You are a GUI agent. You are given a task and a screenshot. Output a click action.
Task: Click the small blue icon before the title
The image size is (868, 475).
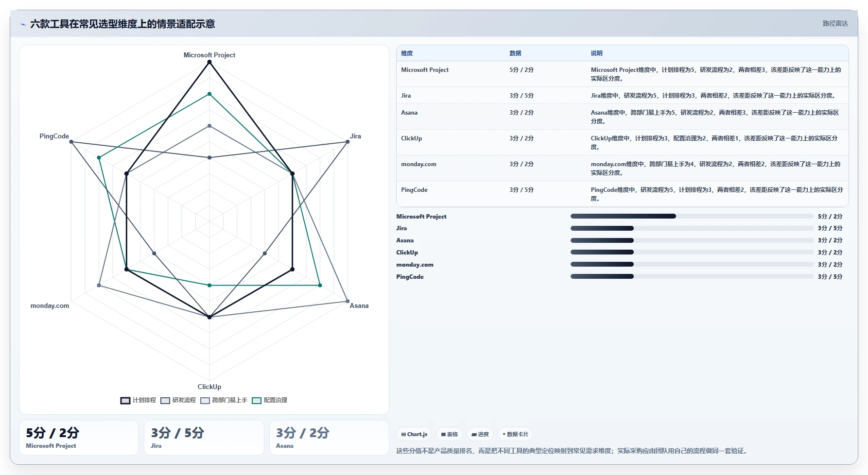coord(23,24)
